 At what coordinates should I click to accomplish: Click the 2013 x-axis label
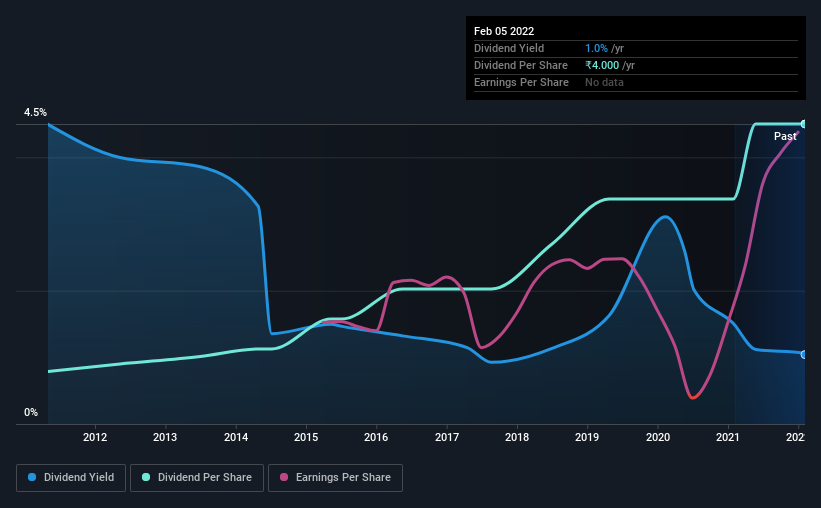pyautogui.click(x=165, y=437)
